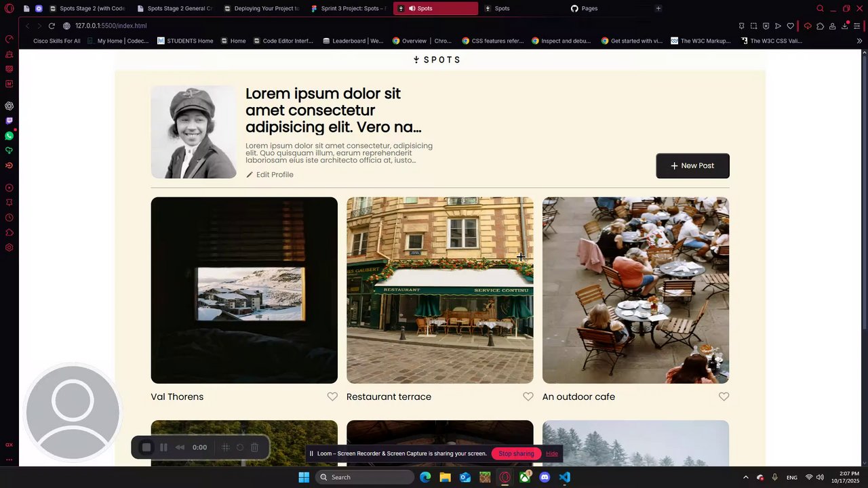Open Easy Setup menu icon
The height and width of the screenshot is (488, 868).
857,26
